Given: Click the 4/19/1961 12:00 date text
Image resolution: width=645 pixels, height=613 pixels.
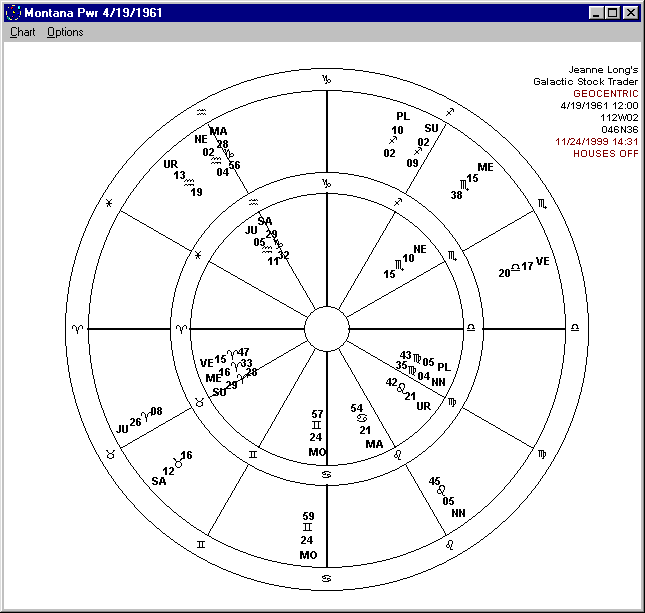Looking at the screenshot, I should pyautogui.click(x=599, y=106).
